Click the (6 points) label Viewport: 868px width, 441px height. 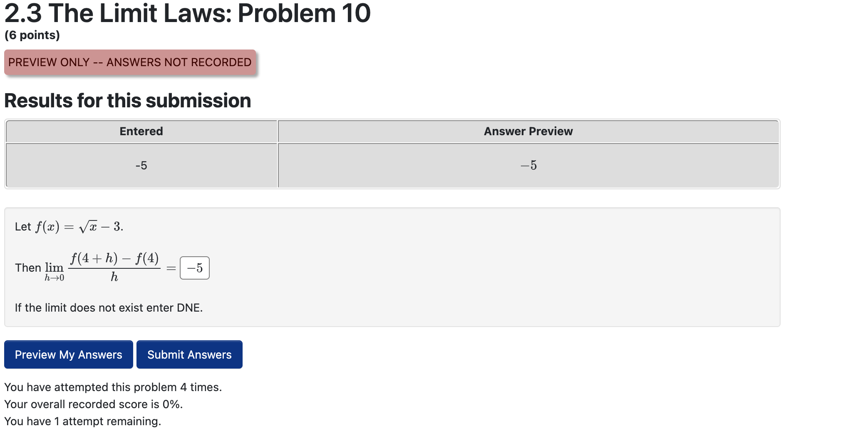(31, 35)
